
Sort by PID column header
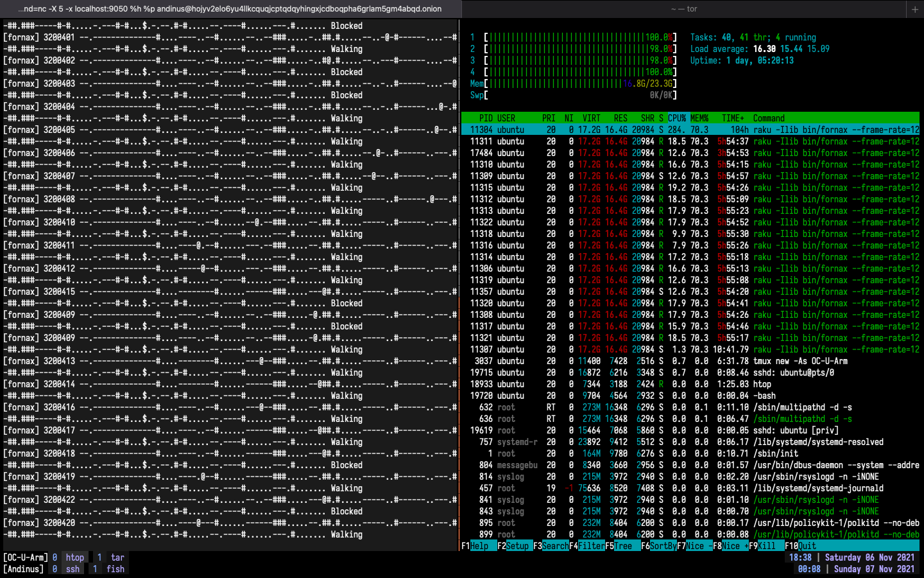(486, 118)
